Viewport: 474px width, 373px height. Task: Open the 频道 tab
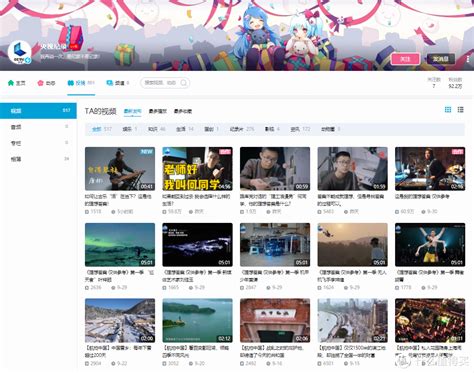point(118,83)
